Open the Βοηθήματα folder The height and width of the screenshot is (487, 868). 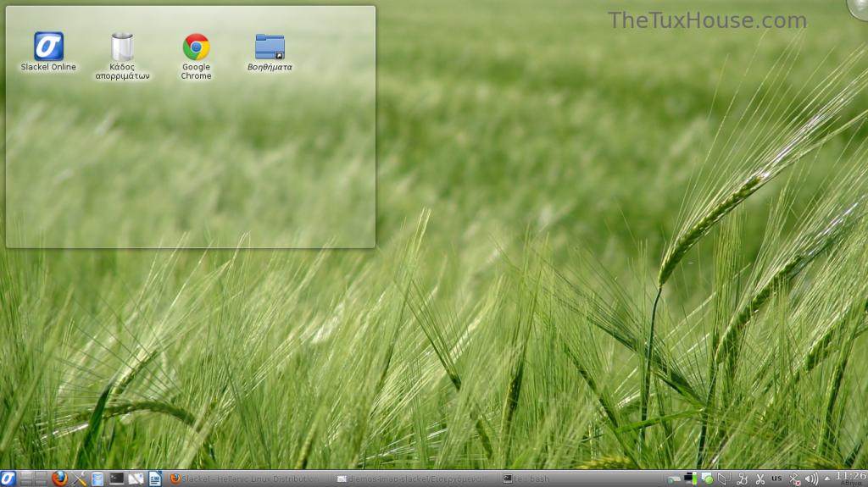point(270,52)
